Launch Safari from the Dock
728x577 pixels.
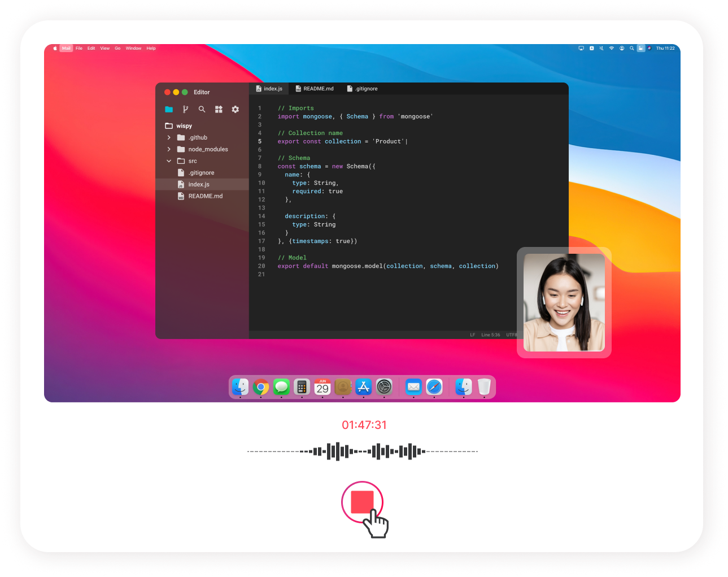(434, 387)
